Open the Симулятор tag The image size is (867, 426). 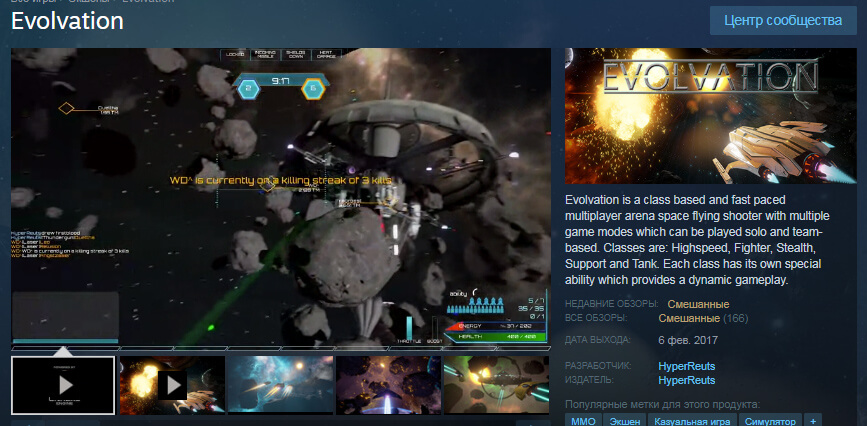pos(770,421)
